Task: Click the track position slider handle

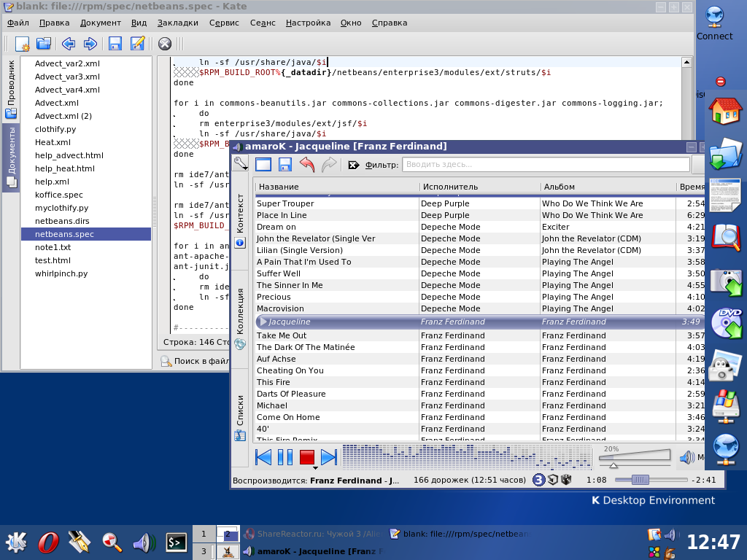Action: point(640,480)
